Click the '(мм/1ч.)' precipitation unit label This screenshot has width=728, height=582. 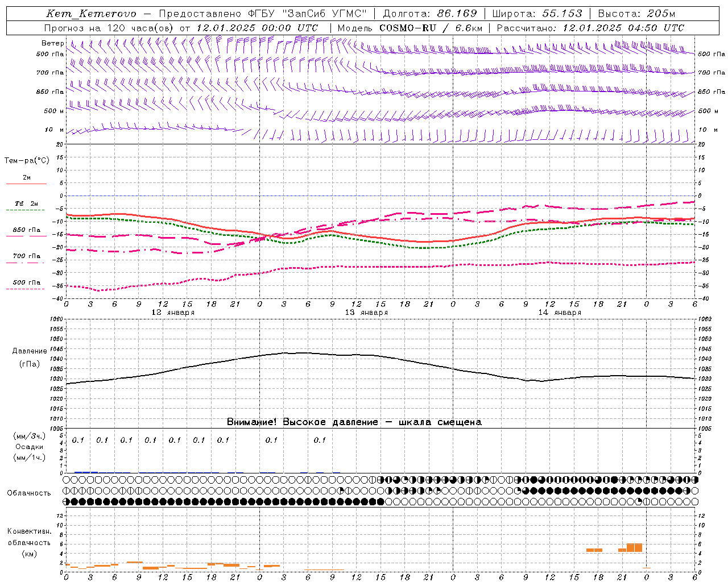30,458
